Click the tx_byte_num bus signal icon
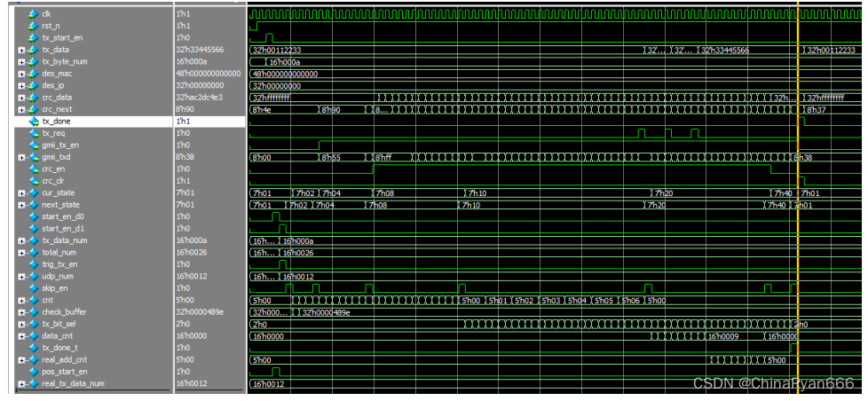This screenshot has height=401, width=868. [33, 61]
